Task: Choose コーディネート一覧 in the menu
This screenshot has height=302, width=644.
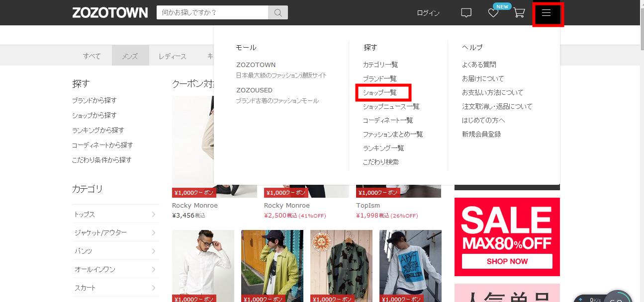Action: tap(388, 120)
